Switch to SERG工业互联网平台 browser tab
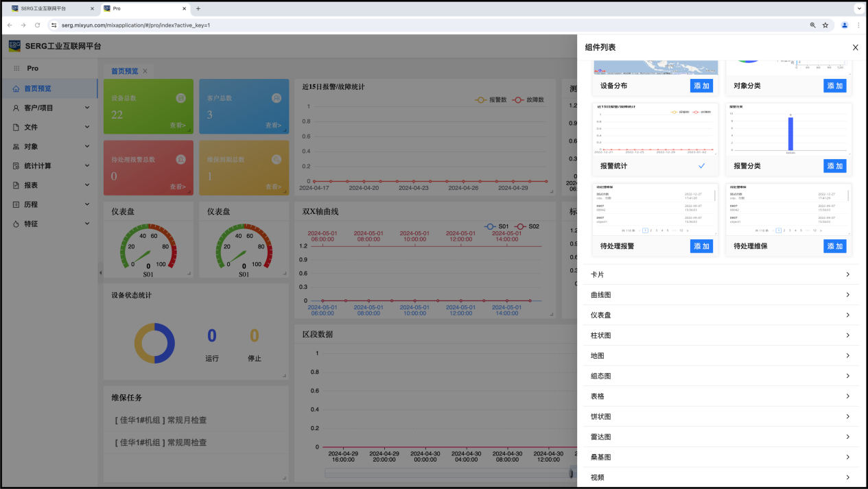868x489 pixels. (x=48, y=9)
